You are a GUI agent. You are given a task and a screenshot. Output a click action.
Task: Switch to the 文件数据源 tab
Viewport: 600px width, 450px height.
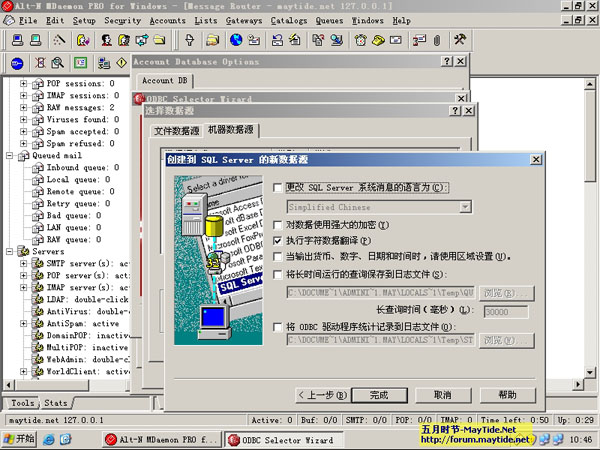pos(176,130)
